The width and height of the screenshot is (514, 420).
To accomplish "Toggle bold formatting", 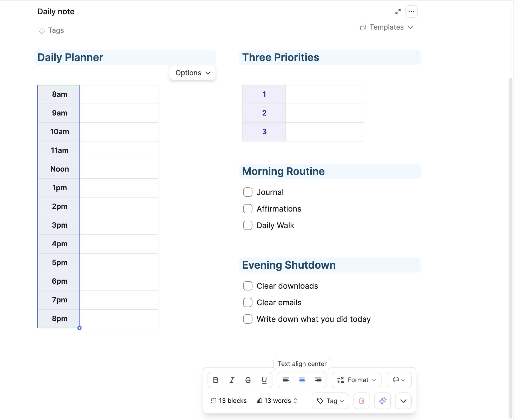I will [216, 380].
